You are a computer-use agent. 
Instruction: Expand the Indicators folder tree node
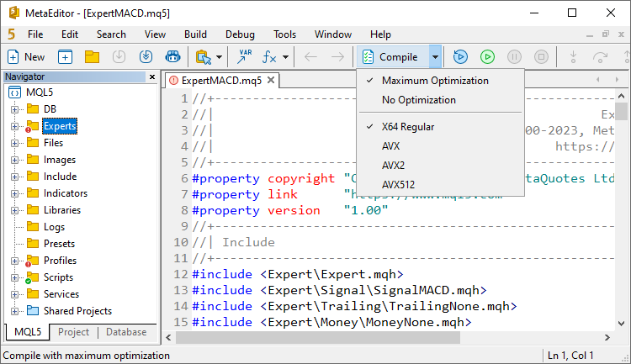pyautogui.click(x=15, y=193)
